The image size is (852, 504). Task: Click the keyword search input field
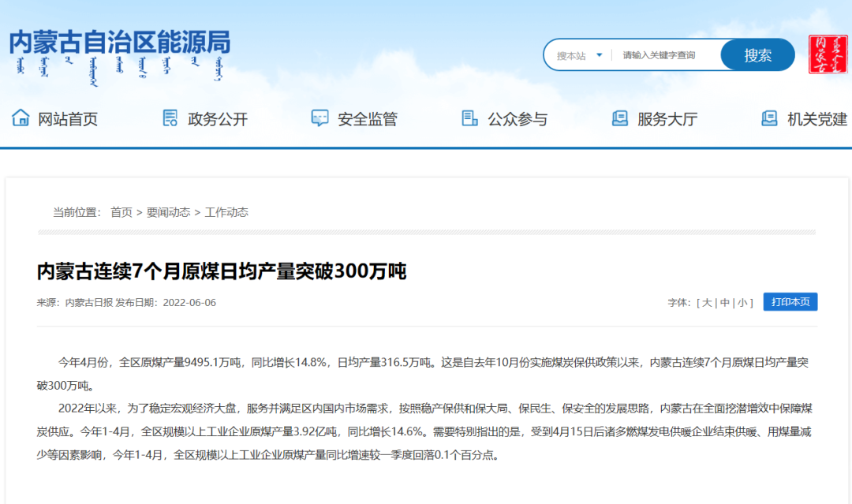[667, 55]
